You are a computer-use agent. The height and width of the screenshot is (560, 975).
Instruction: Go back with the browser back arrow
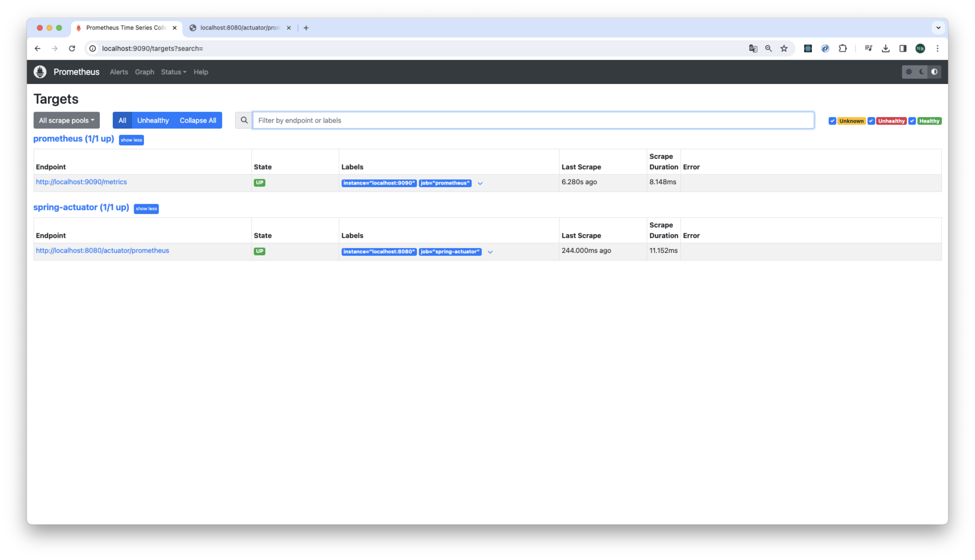(37, 48)
